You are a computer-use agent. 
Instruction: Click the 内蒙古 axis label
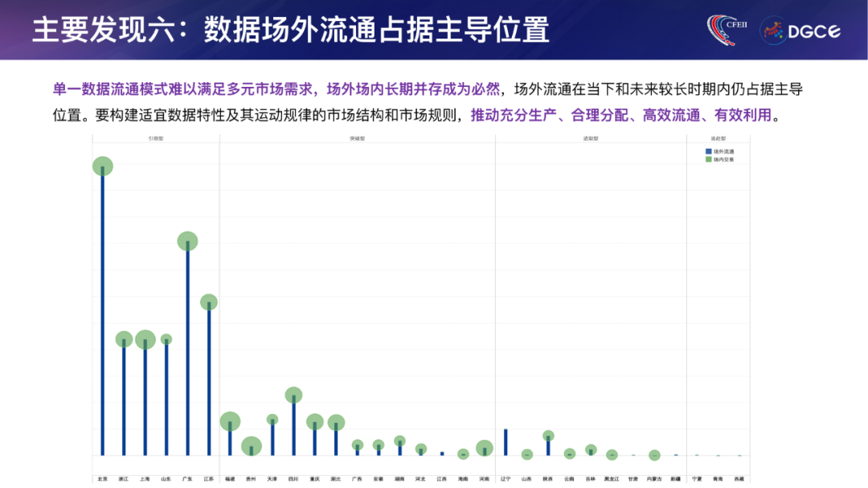click(654, 479)
